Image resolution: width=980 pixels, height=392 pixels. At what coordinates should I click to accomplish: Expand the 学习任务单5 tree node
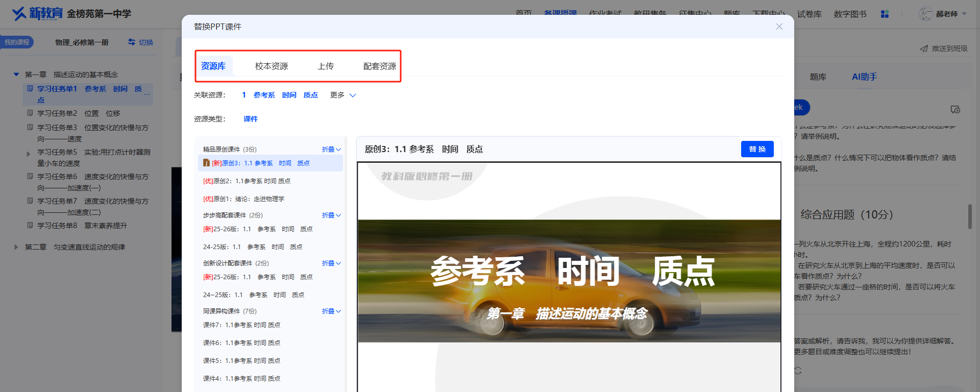[x=29, y=153]
